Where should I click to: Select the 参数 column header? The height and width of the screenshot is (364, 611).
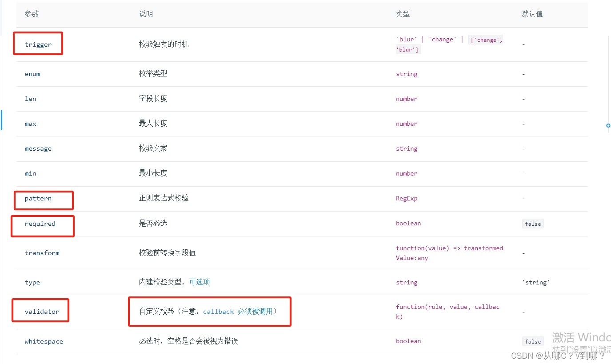click(x=32, y=14)
